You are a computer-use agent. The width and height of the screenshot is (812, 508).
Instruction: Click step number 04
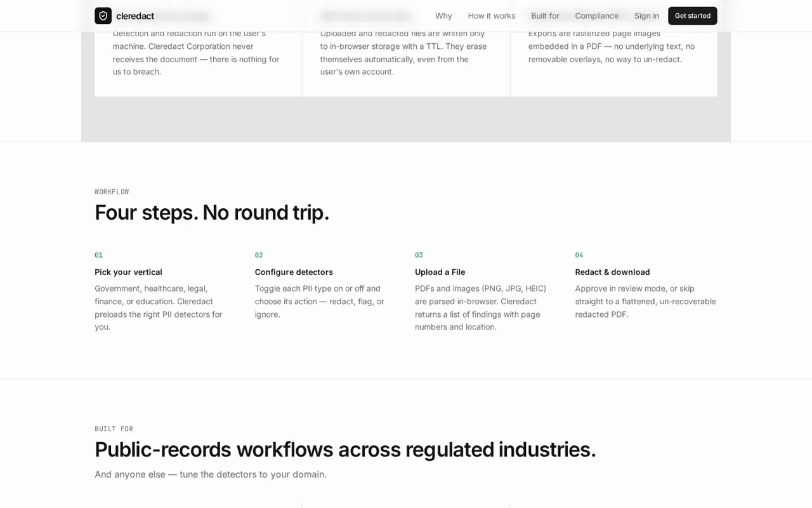579,255
